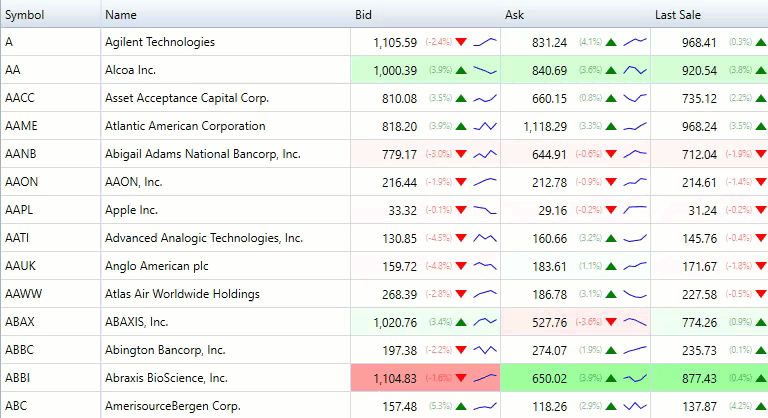
Task: Click the Ask column header
Action: point(514,14)
